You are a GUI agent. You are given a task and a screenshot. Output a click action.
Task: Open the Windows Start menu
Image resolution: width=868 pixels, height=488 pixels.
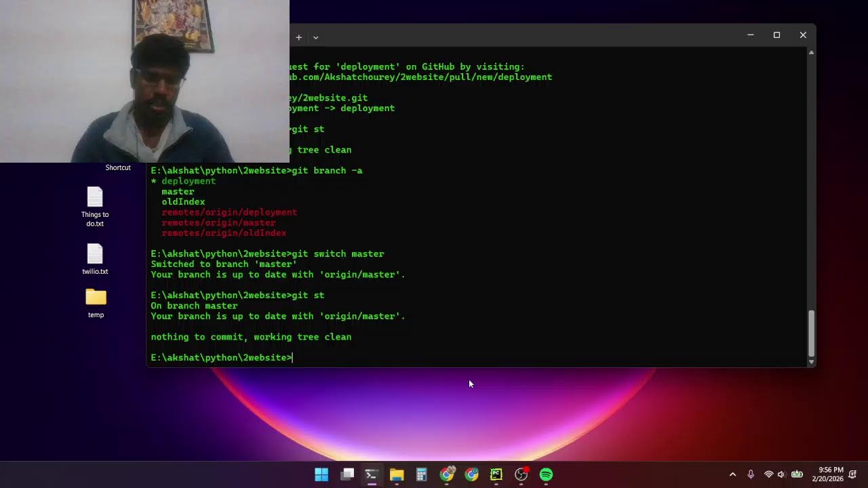pos(321,474)
